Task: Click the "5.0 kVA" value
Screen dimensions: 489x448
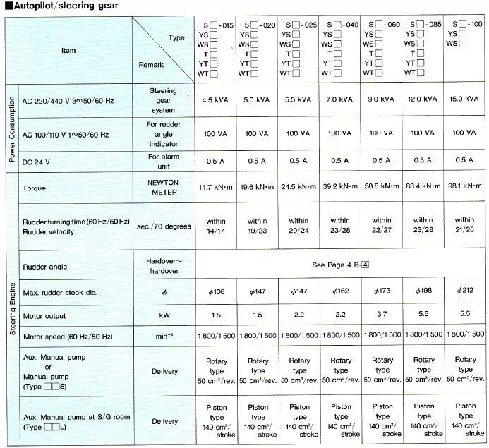Action: click(257, 99)
